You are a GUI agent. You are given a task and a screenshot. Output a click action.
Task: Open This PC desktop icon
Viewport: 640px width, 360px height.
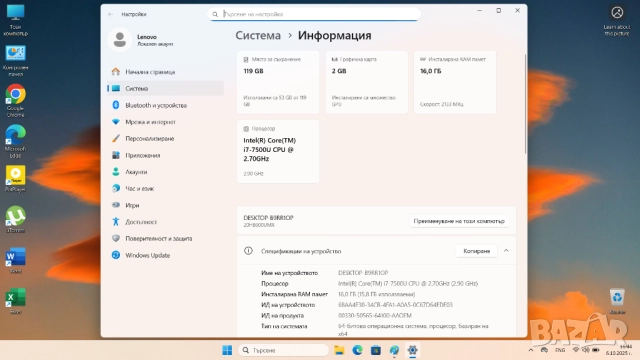(x=16, y=20)
